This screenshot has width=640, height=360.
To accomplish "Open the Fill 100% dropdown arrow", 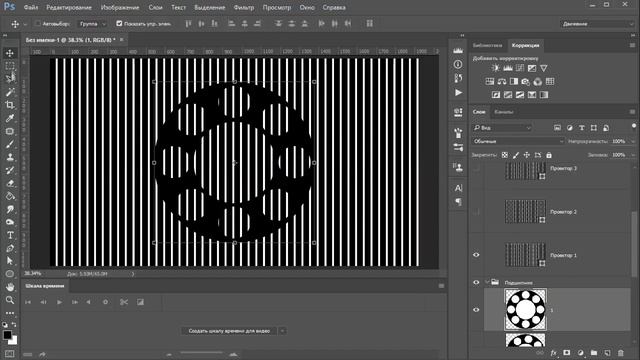I will (633, 155).
